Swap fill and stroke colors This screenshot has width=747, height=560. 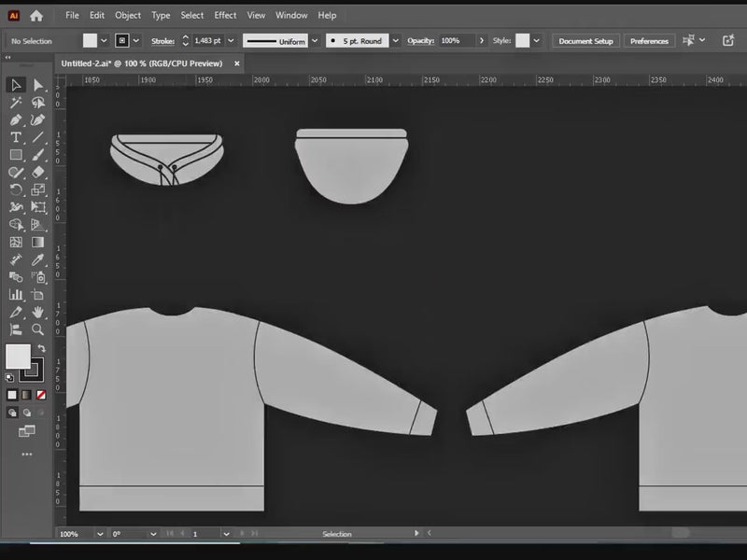42,348
